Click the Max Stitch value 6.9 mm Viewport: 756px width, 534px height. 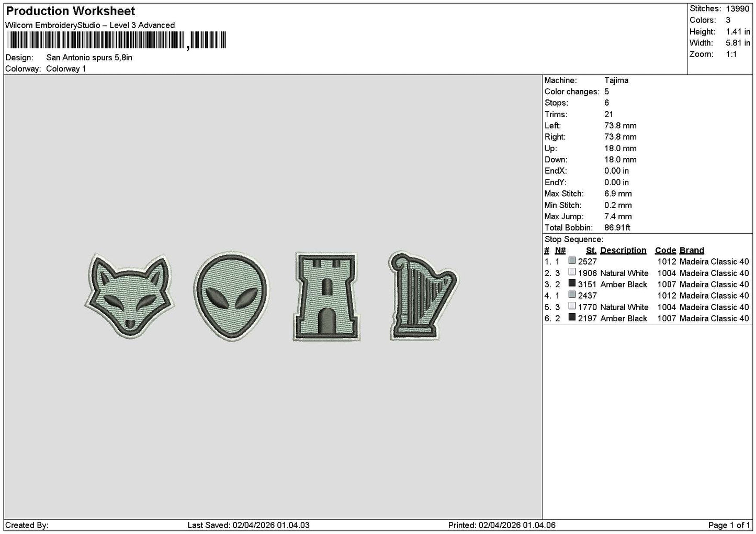point(618,194)
